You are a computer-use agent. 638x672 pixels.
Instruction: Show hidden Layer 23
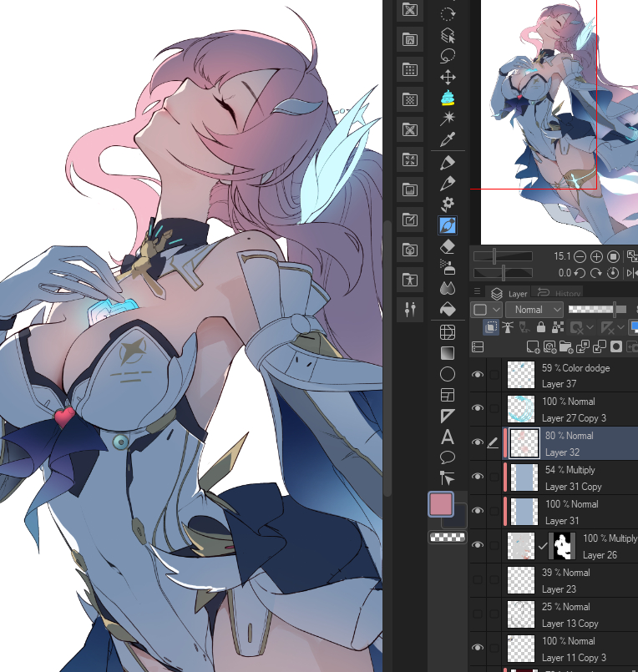coord(478,579)
